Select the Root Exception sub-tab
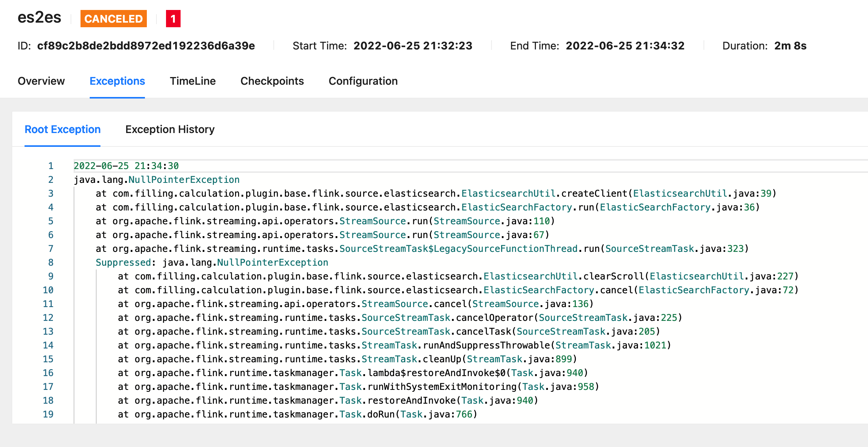This screenshot has width=868, height=447. pyautogui.click(x=62, y=129)
